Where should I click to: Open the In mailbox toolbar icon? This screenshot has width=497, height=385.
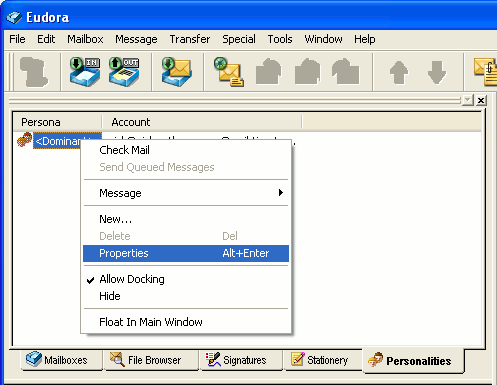pyautogui.click(x=85, y=72)
